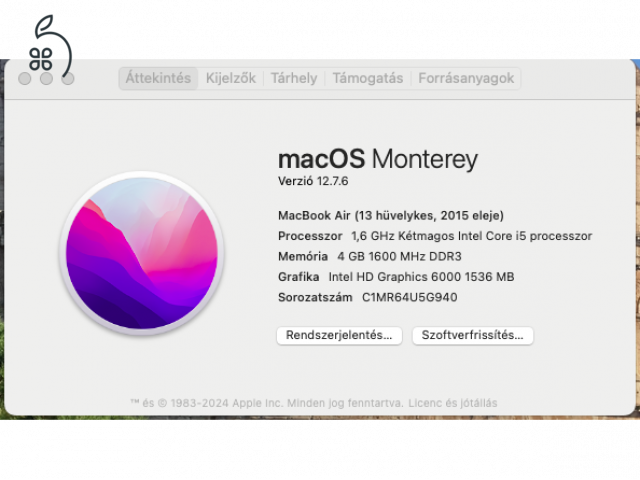The height and width of the screenshot is (480, 640).
Task: Open Szoftverfrissítés... for software updates
Action: [x=472, y=335]
